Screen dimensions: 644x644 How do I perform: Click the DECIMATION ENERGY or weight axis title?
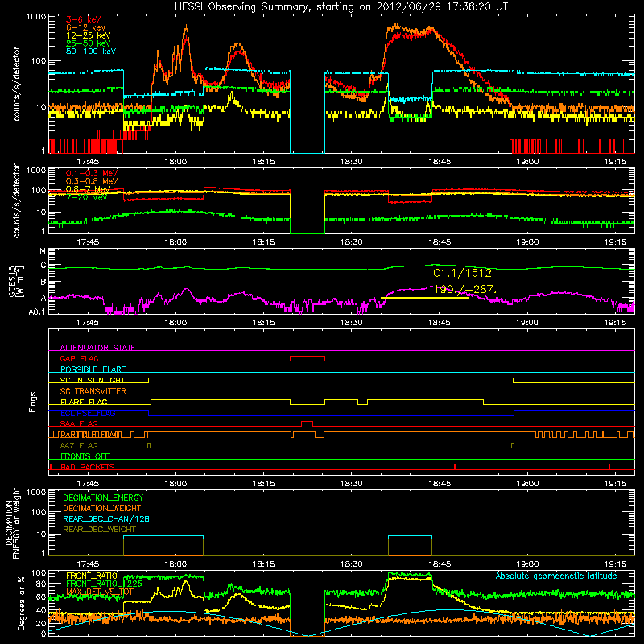point(12,523)
